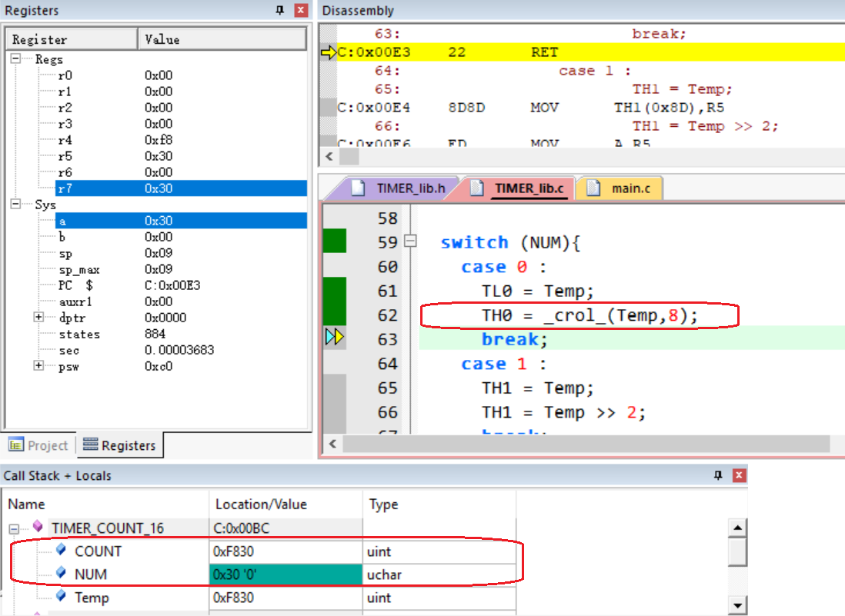The height and width of the screenshot is (616, 845).
Task: Collapse the TIMER_COUNT_16 call stack entry
Action: 14,529
